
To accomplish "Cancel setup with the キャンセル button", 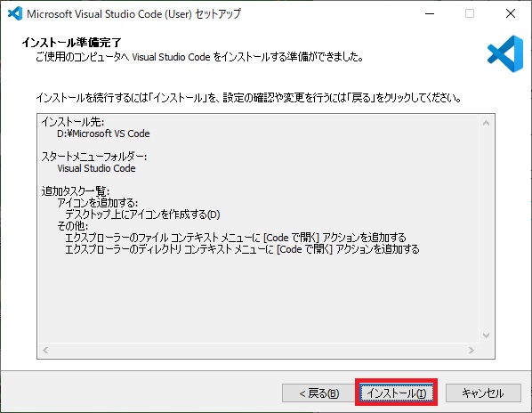I will (x=483, y=393).
